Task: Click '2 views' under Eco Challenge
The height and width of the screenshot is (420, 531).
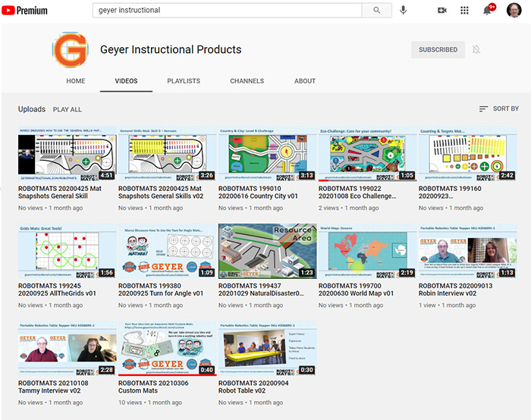Action: tap(328, 208)
